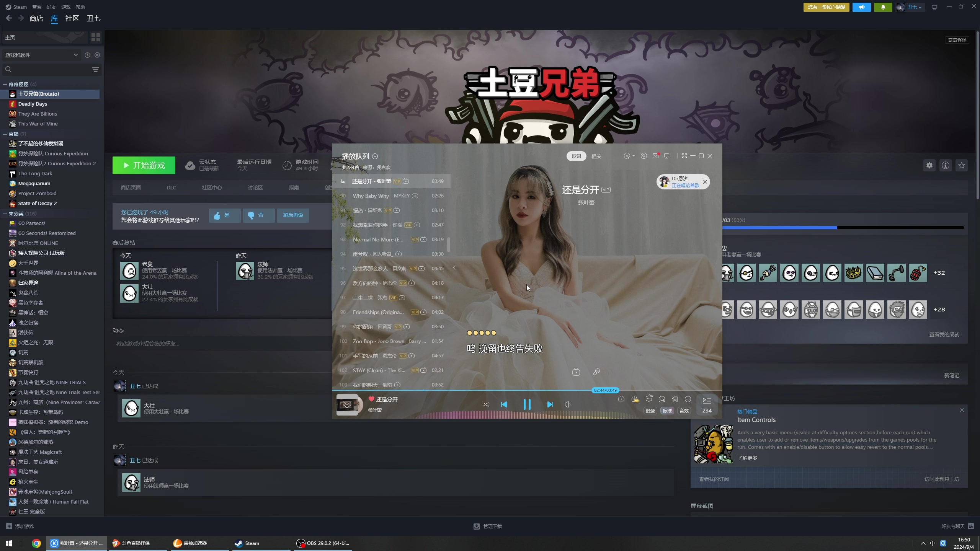
Task: Open game info icon
Action: pyautogui.click(x=946, y=165)
